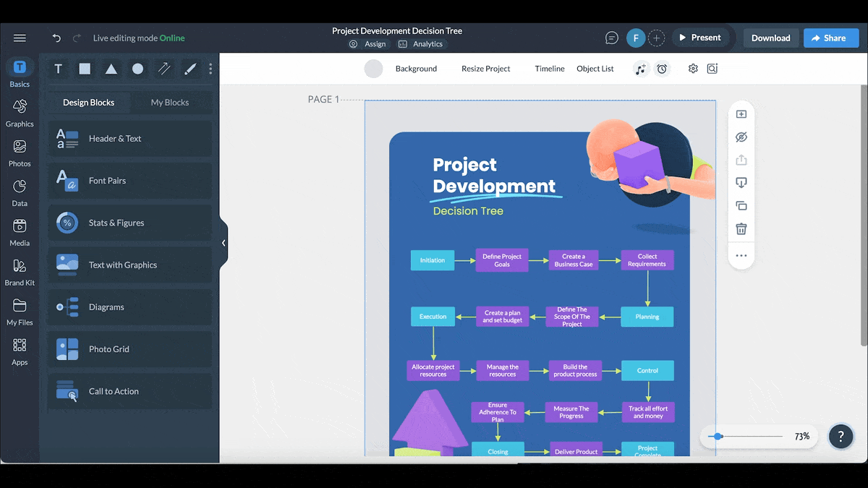Switch to the My Blocks tab
The width and height of the screenshot is (868, 488).
(169, 103)
